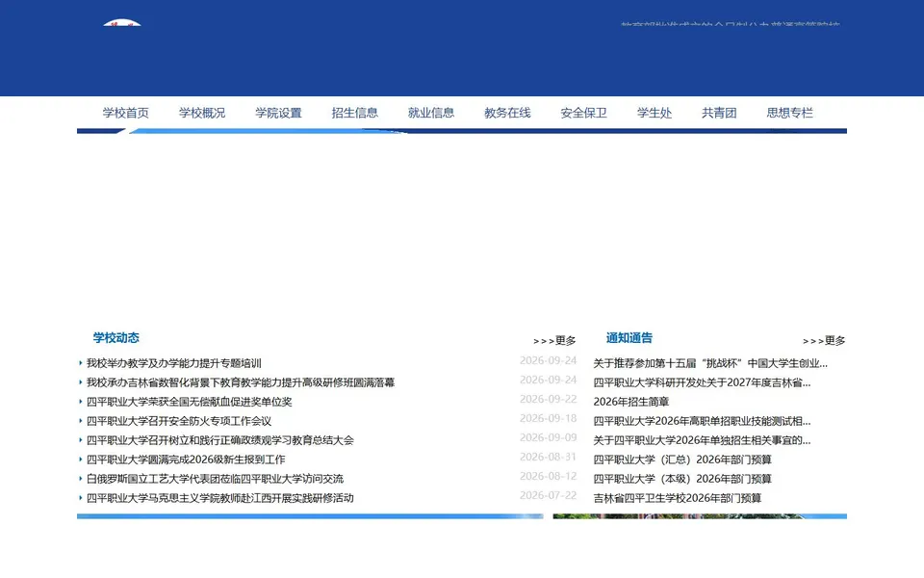Open news about 吉林省数智化背景下教育教学能力提升高级研修班
The width and height of the screenshot is (924, 578).
coord(241,382)
